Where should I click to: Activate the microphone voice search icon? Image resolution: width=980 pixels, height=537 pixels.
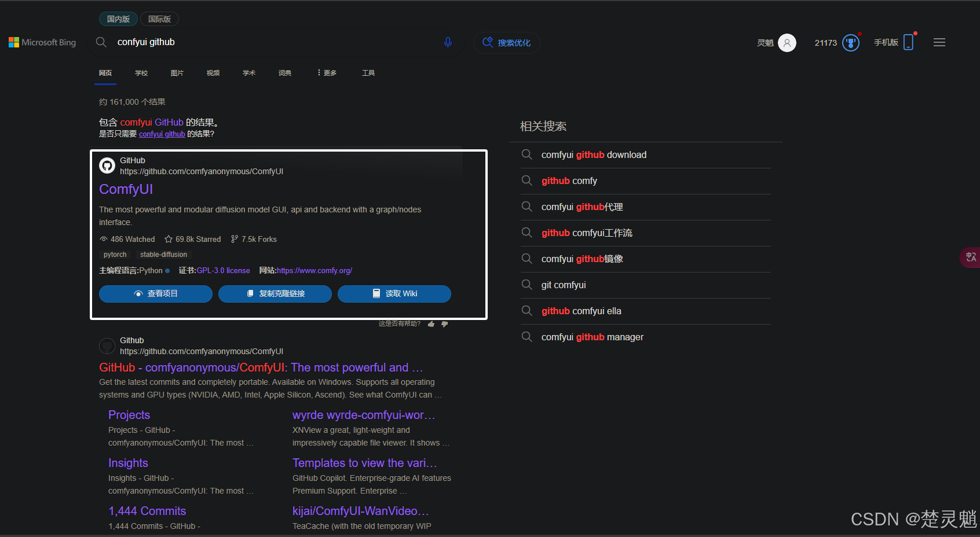pyautogui.click(x=448, y=42)
